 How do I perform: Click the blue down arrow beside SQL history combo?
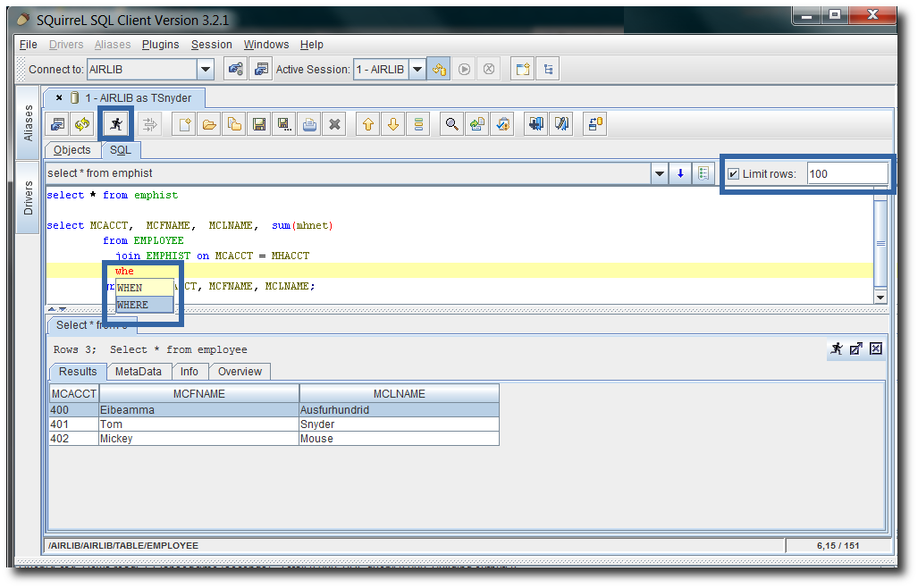coord(680,173)
